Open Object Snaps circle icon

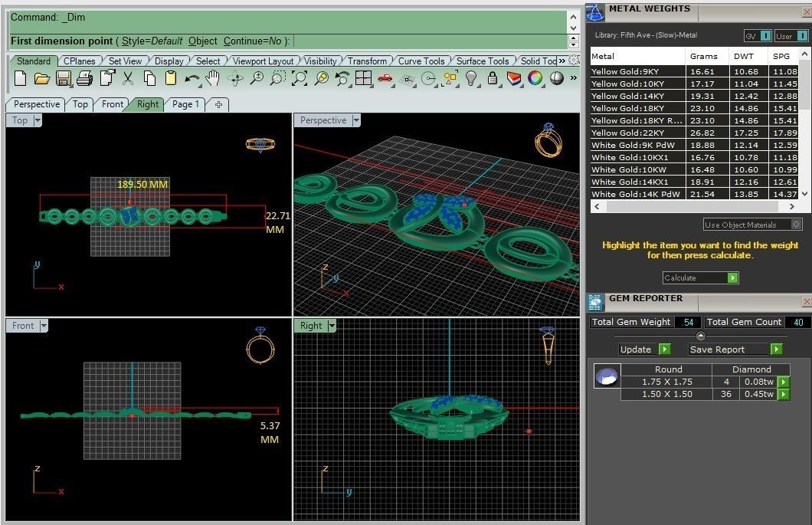point(428,79)
